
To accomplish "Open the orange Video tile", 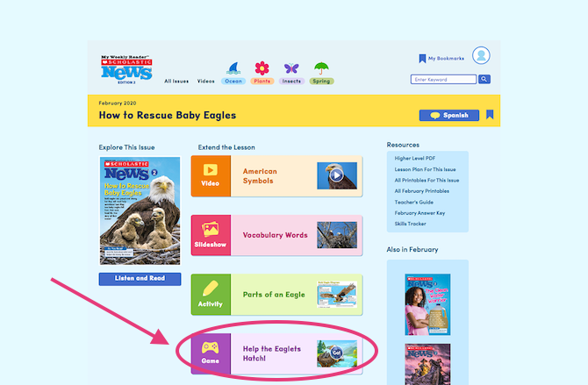I will [211, 175].
